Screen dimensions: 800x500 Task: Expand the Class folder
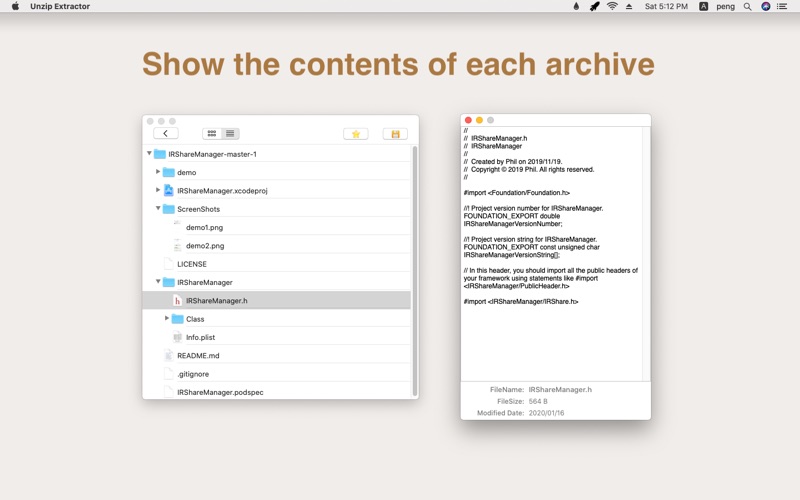[166, 319]
